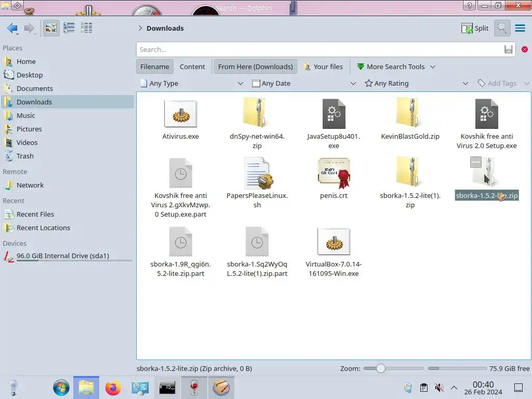This screenshot has width=532, height=399.
Task: Select the penis.crt certificate icon
Action: [x=334, y=173]
